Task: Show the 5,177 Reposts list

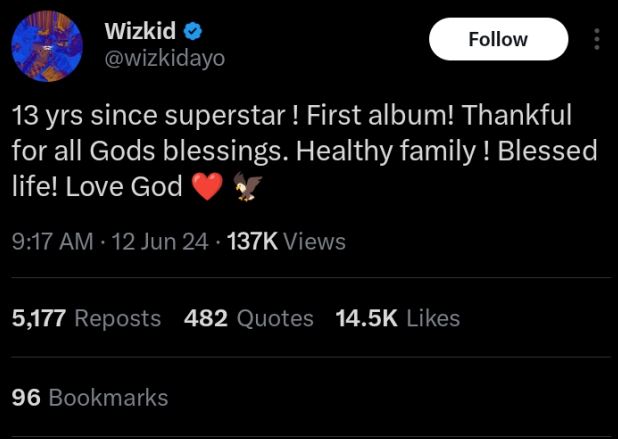Action: tap(86, 318)
